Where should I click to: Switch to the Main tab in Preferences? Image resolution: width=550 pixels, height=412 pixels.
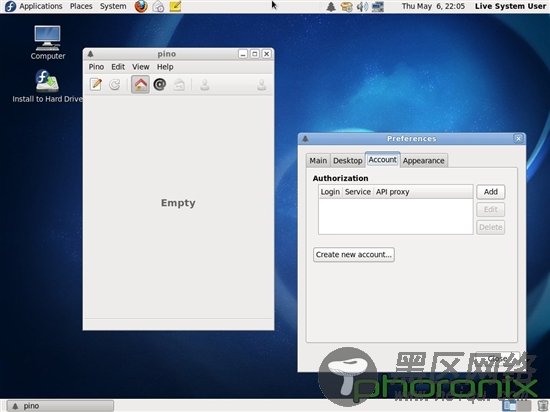(x=318, y=161)
